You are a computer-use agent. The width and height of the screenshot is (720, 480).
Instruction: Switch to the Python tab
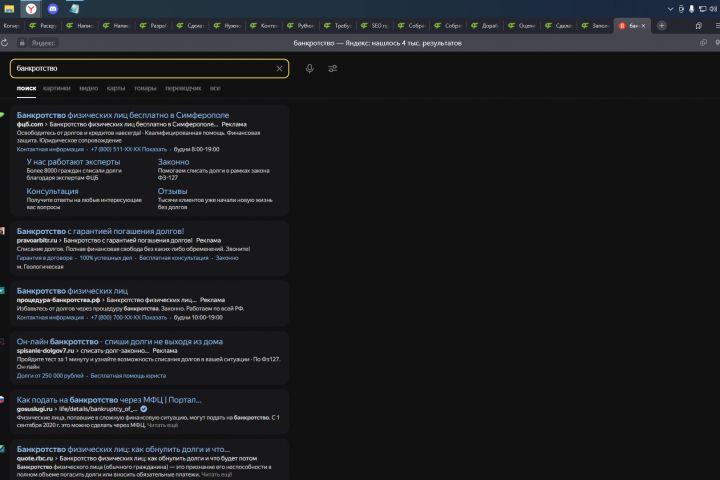click(300, 26)
